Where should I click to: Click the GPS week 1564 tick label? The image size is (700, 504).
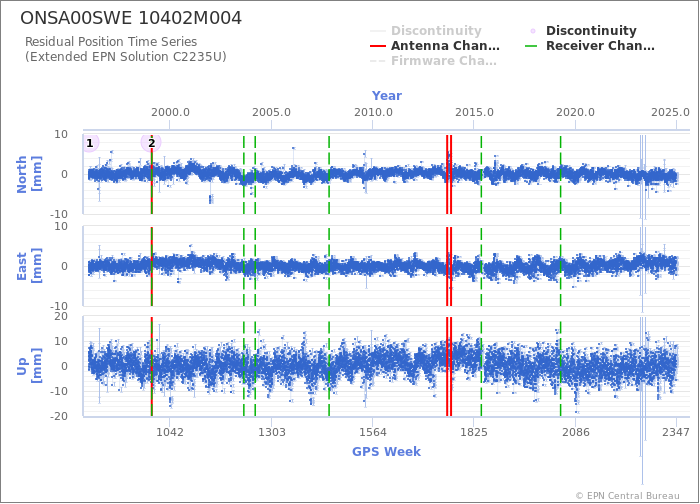[x=373, y=432]
